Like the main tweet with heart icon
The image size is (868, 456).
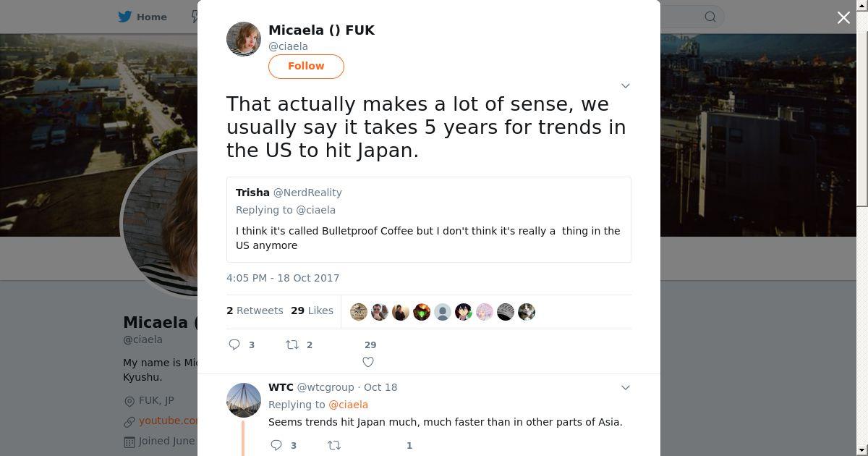(x=368, y=362)
